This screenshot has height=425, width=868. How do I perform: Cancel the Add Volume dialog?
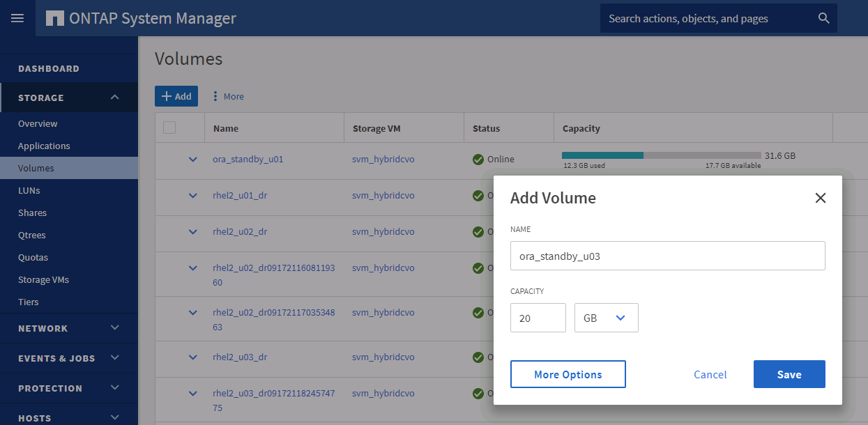click(x=710, y=374)
